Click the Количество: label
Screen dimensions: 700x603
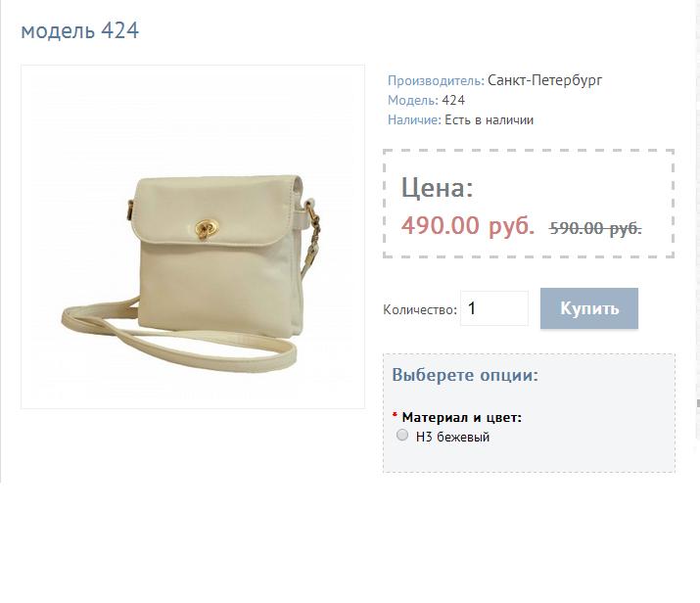pos(420,309)
